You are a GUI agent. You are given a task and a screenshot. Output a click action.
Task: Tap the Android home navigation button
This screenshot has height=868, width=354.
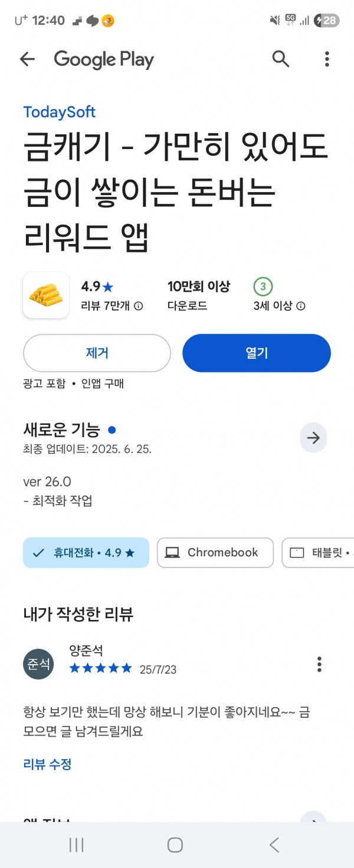(x=175, y=845)
